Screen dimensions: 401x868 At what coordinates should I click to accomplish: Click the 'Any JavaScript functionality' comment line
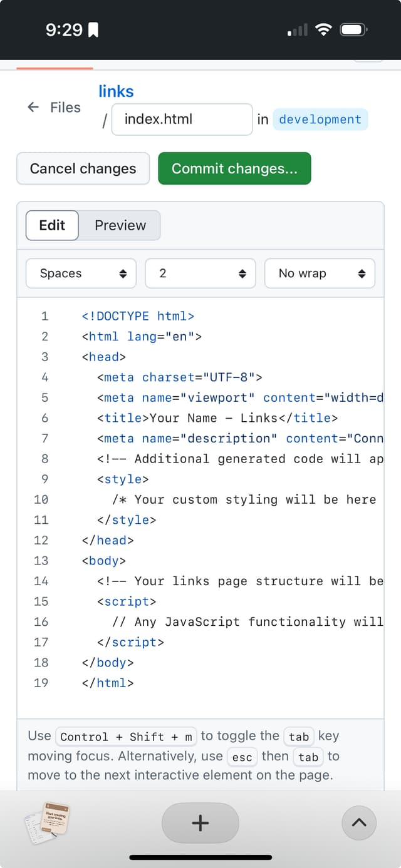click(247, 621)
